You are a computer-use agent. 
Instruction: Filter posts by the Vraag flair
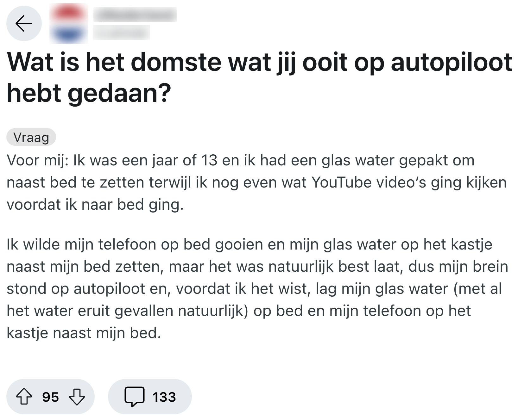pos(31,137)
